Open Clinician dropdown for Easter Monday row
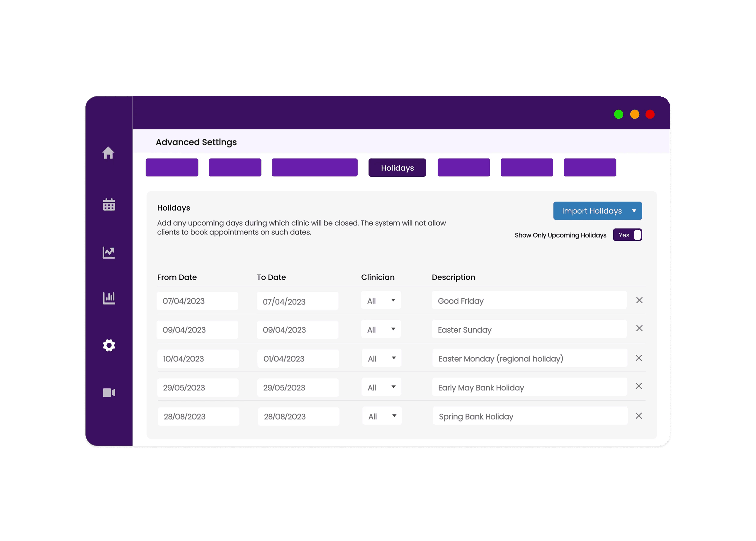Screen dimensions: 756x541 [381, 359]
